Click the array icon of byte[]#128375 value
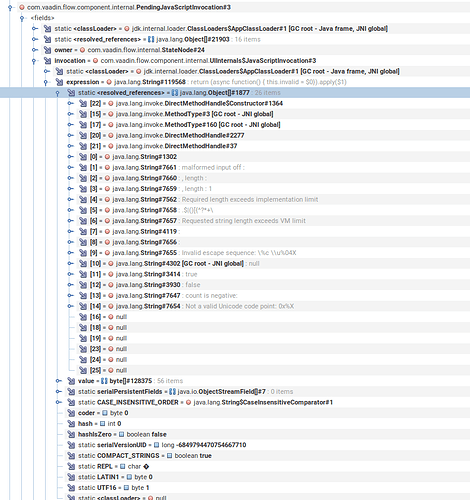 [x=104, y=381]
